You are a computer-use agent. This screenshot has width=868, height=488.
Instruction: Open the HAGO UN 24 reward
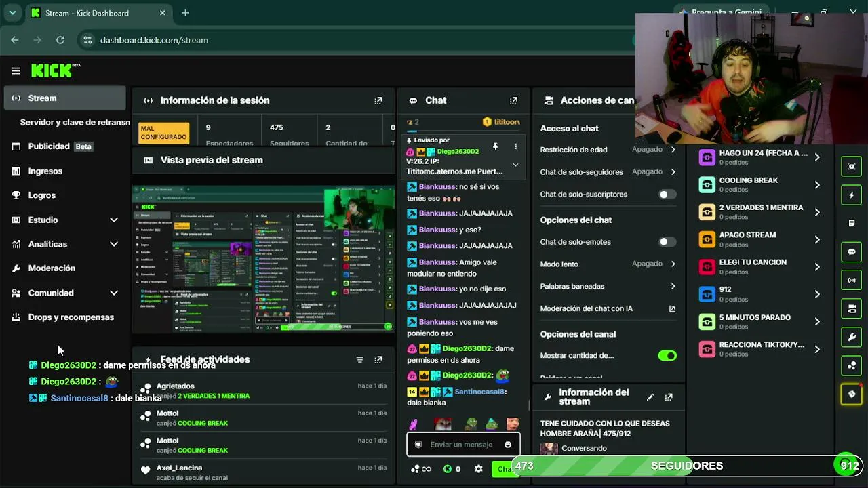(759, 157)
